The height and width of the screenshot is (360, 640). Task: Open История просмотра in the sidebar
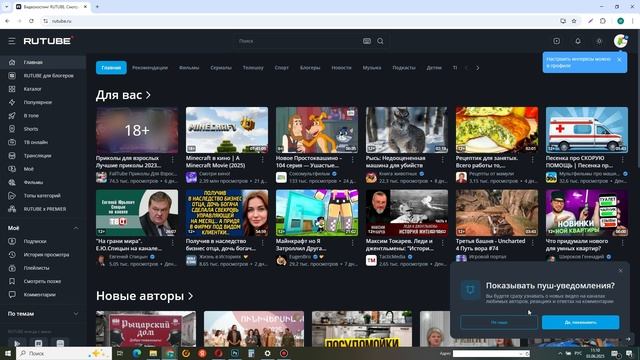pyautogui.click(x=43, y=255)
